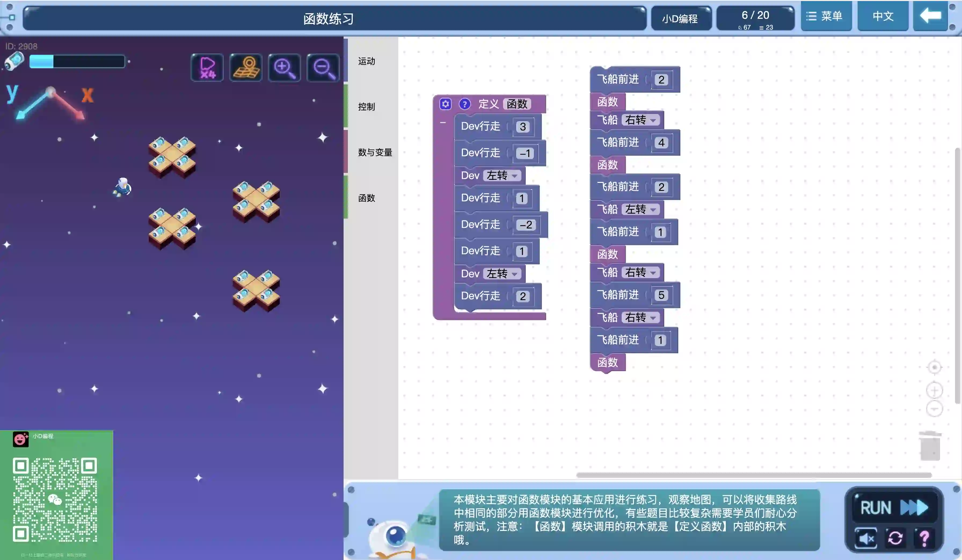Zoom in the game map view
The width and height of the screenshot is (962, 560).
[285, 68]
